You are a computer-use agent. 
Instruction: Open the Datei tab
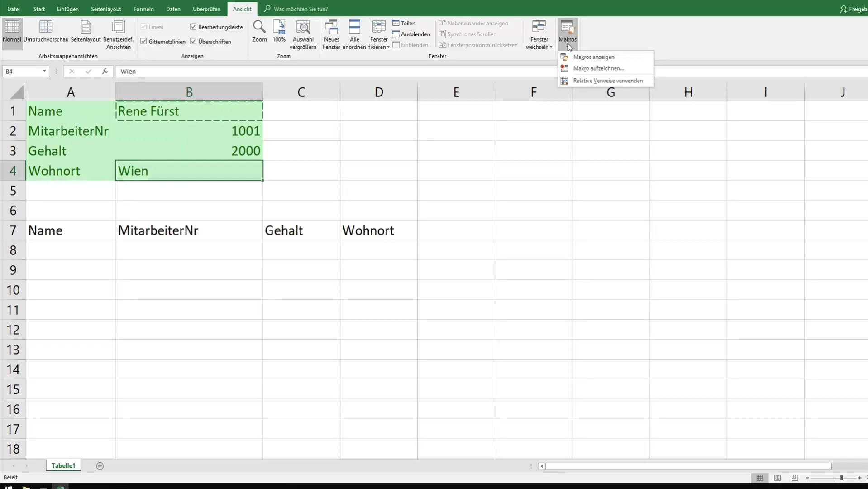14,9
